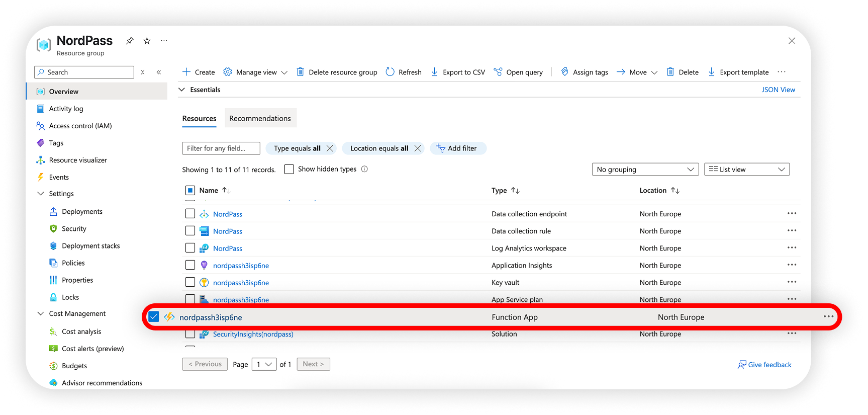Pin the NordPass resource group
The image size is (868, 415).
tap(130, 41)
